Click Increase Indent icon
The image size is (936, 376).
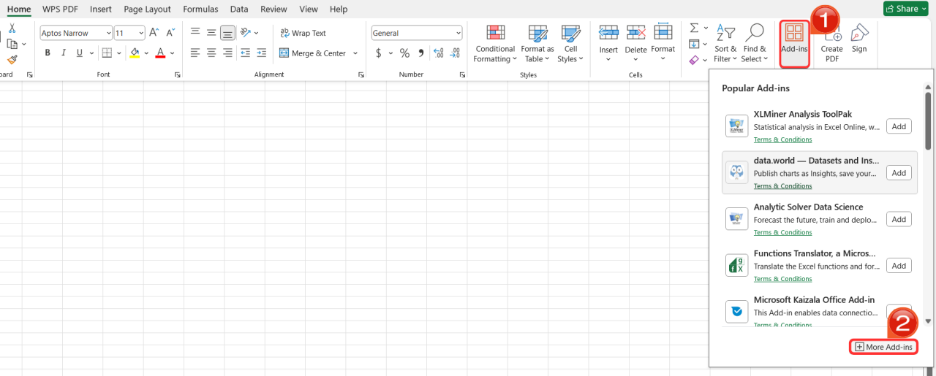click(x=261, y=53)
